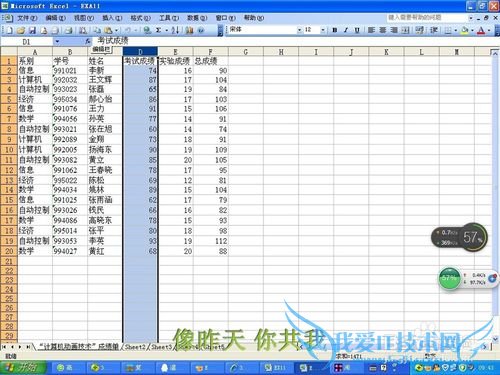The image size is (500, 375).
Task: Apply cell borders icon
Action: tap(448, 30)
